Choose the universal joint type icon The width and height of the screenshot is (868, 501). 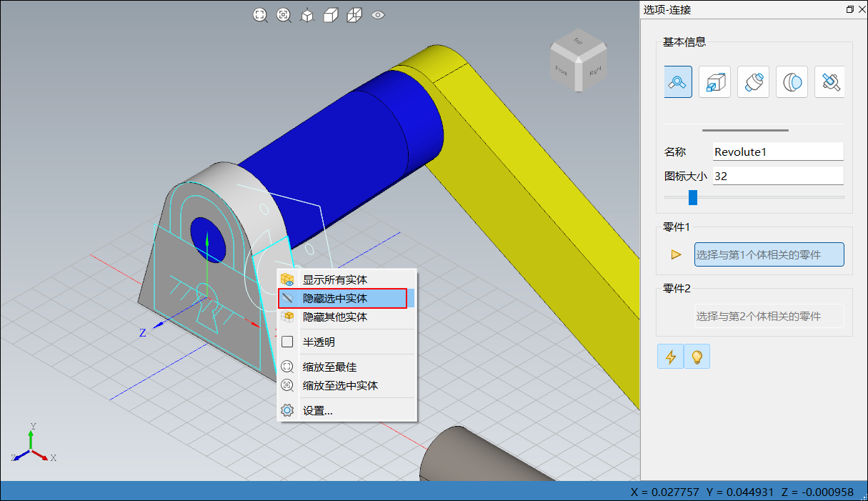(x=830, y=82)
